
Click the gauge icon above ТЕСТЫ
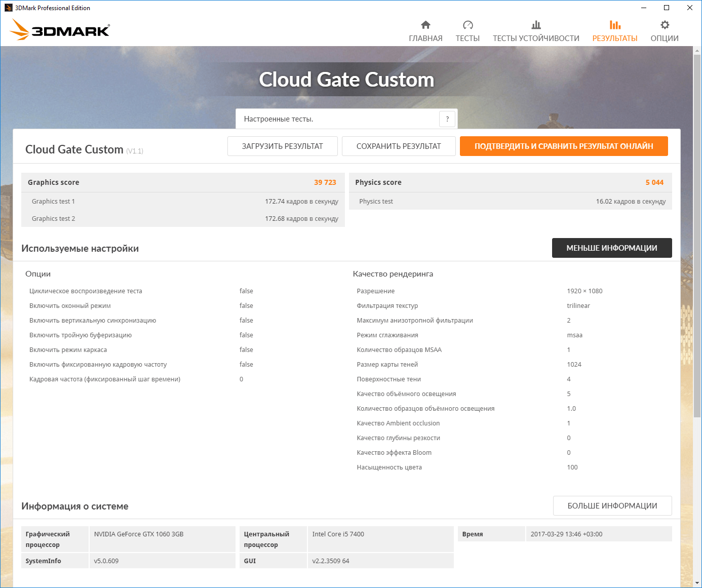coord(467,25)
